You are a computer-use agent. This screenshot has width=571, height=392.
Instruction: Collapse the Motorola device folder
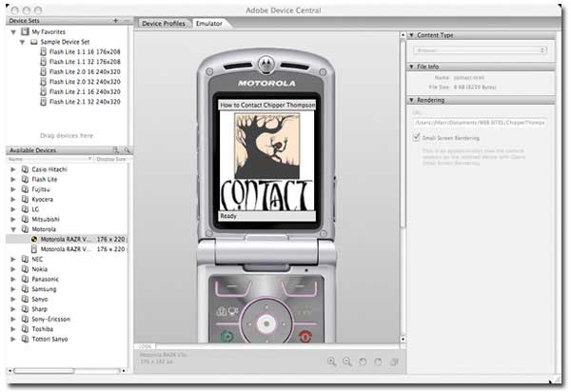[x=12, y=229]
